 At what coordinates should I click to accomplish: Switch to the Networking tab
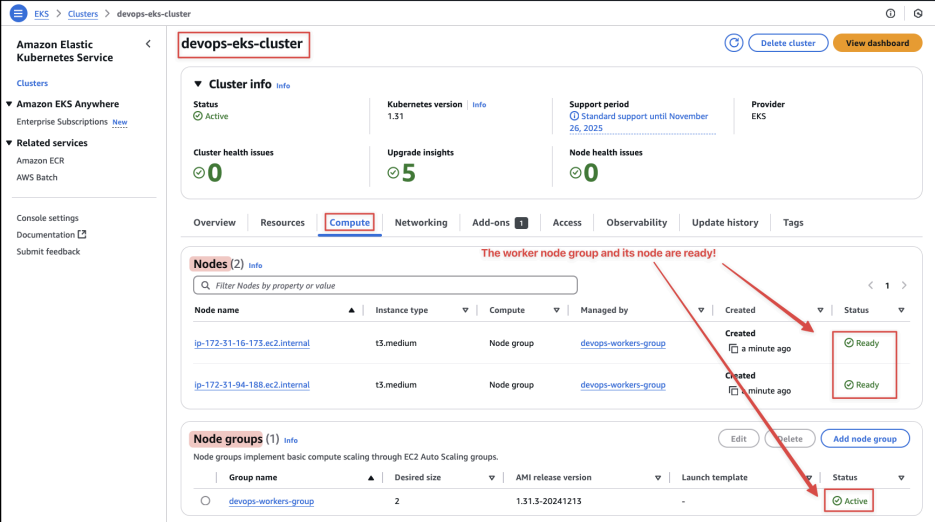tap(421, 223)
